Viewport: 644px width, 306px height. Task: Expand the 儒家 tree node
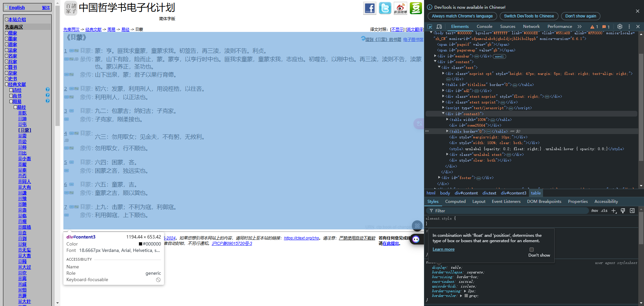pyautogui.click(x=6, y=33)
